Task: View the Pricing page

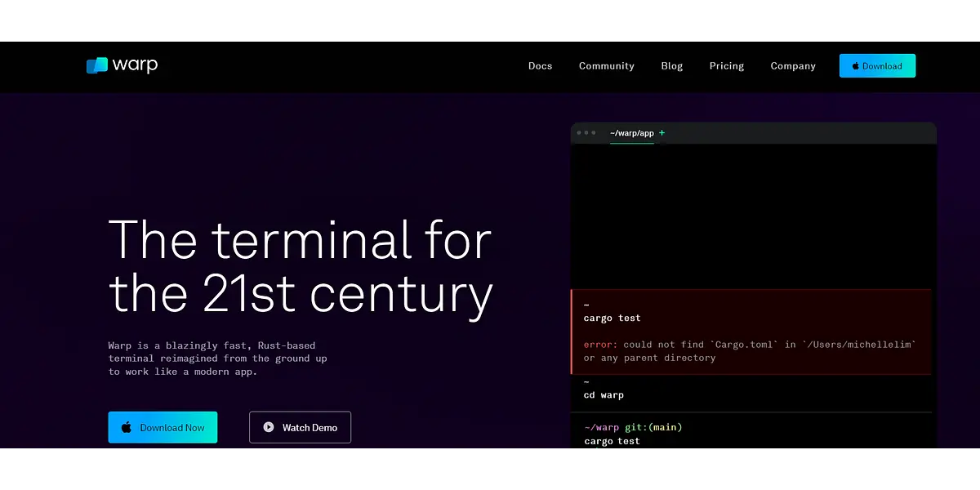Action: point(726,66)
